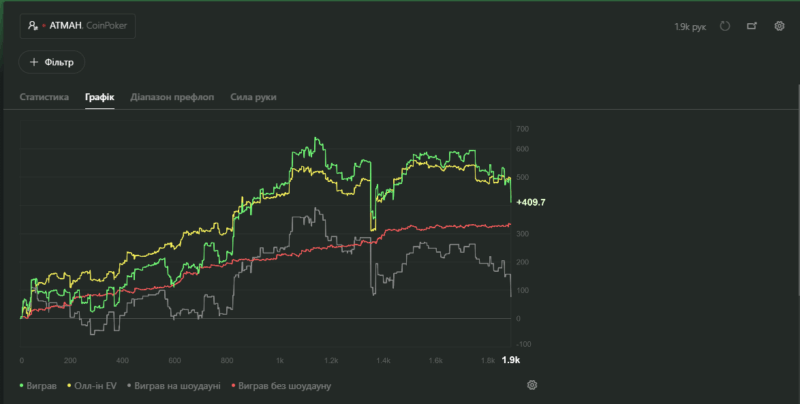
Task: Switch to the Статистика tab
Action: tap(44, 97)
